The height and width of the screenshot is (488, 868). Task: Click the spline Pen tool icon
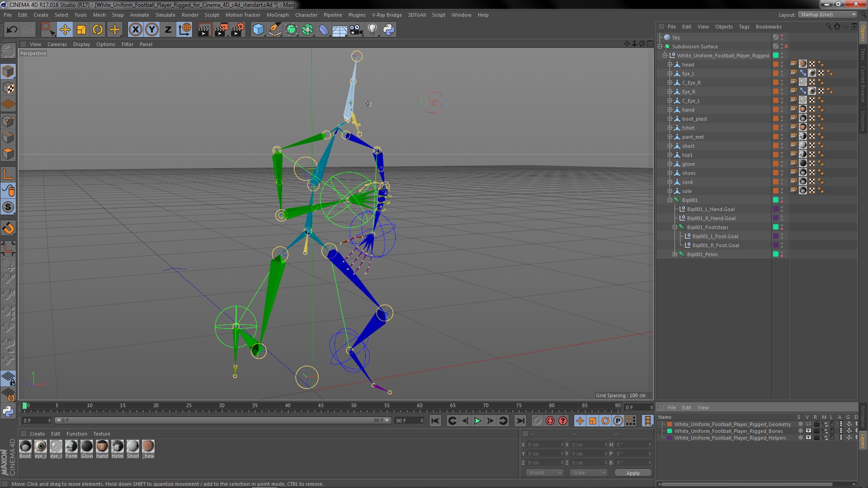[x=274, y=30]
